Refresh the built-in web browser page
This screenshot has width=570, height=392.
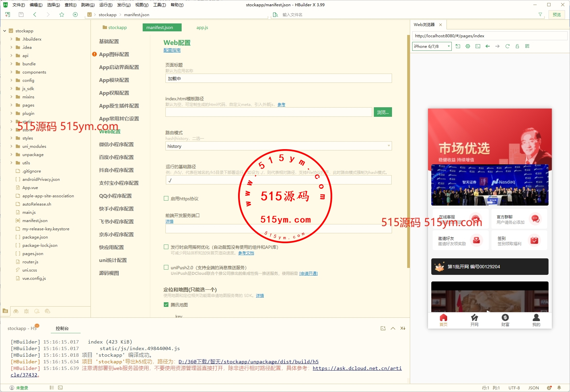pyautogui.click(x=507, y=46)
